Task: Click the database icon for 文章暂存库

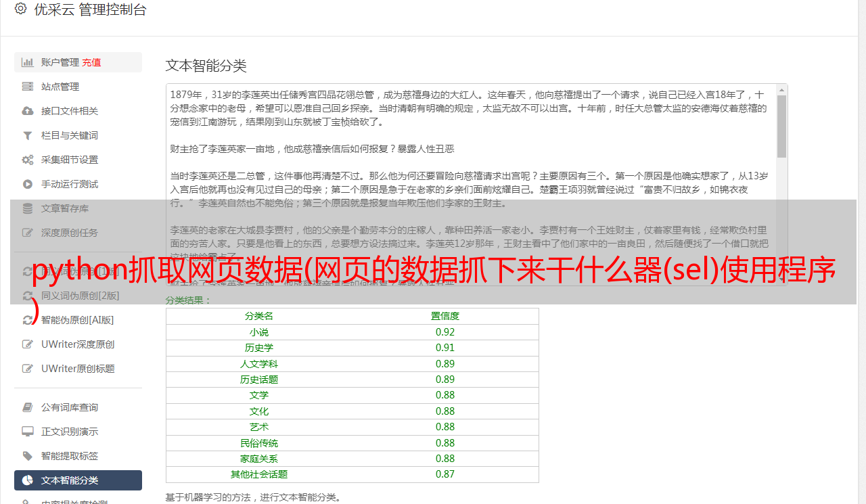Action: tap(28, 208)
